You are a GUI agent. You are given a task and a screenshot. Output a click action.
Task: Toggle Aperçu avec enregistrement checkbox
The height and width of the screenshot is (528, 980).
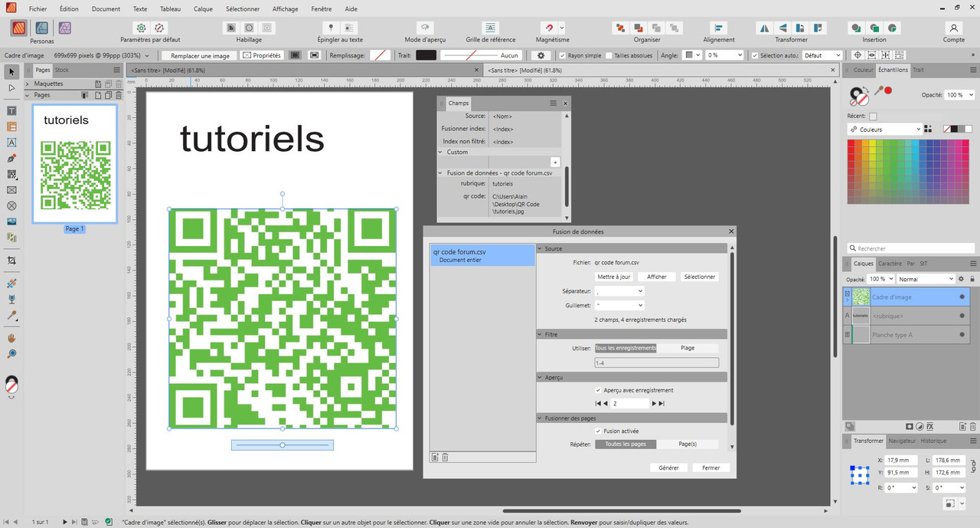(599, 390)
